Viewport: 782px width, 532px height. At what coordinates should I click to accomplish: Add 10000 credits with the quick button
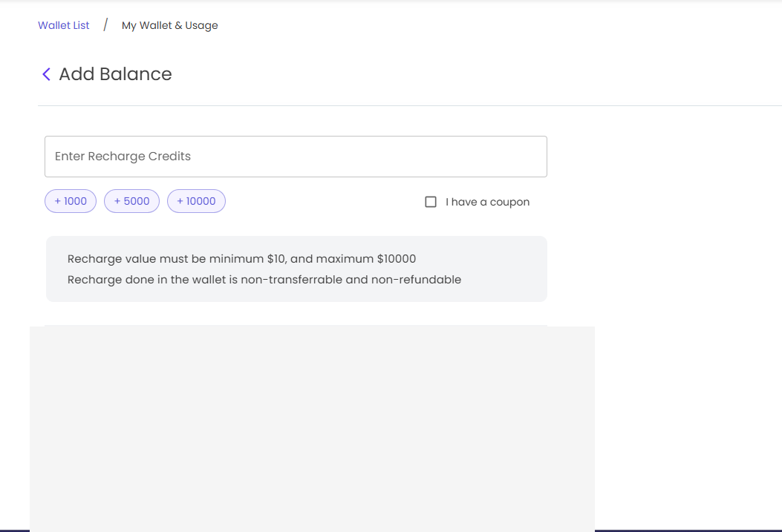tap(196, 201)
